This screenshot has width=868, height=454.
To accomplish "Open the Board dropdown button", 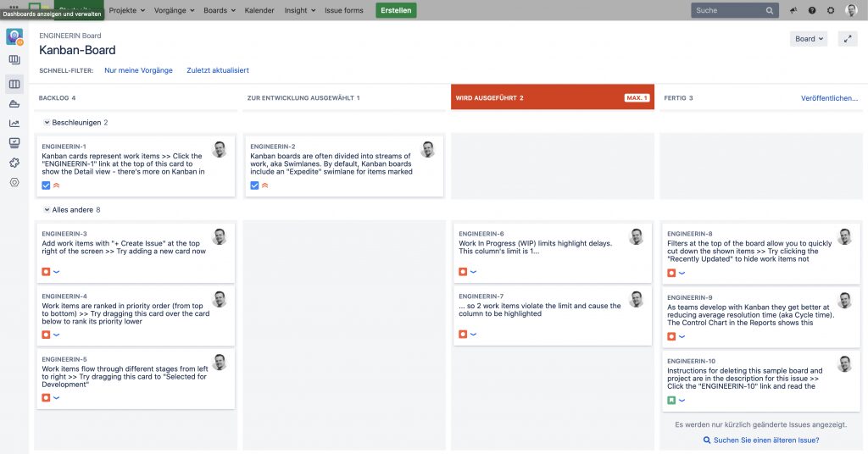I will [x=809, y=39].
